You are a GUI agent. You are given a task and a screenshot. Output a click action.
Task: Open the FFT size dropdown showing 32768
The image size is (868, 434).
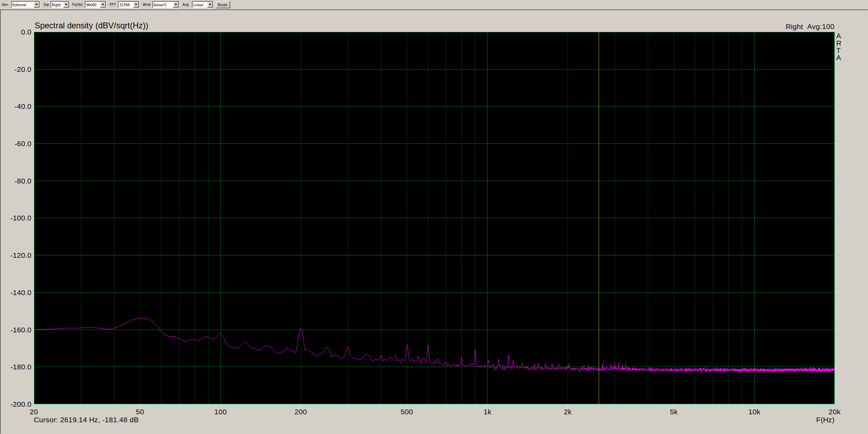tap(128, 5)
